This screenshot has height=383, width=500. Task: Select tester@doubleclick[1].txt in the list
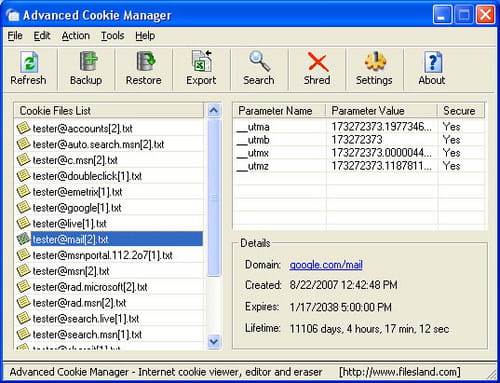pos(109,176)
